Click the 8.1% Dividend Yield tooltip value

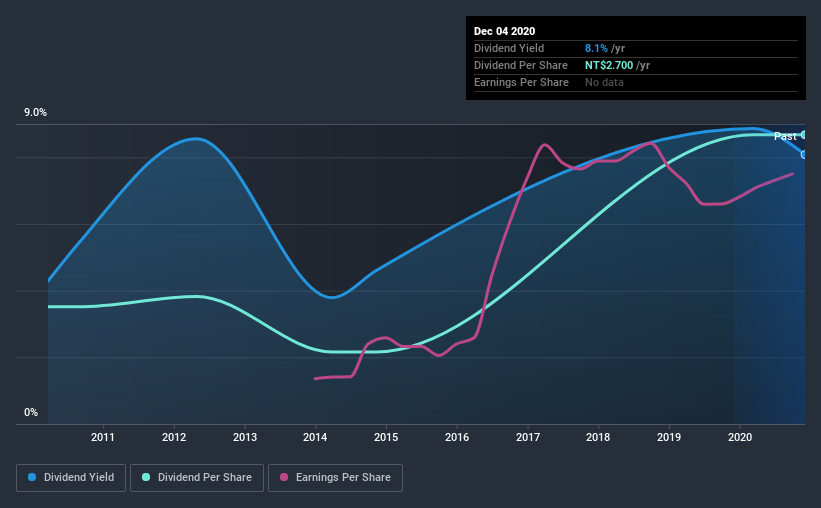596,48
